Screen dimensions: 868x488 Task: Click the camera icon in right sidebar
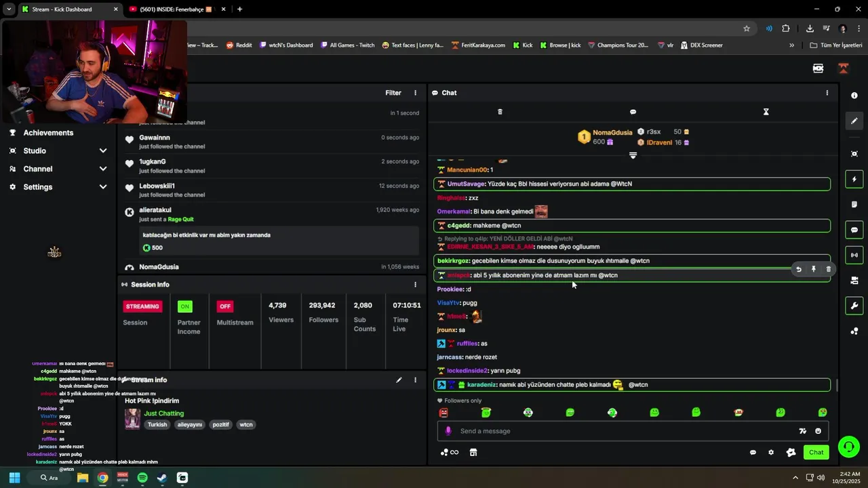coord(854,280)
